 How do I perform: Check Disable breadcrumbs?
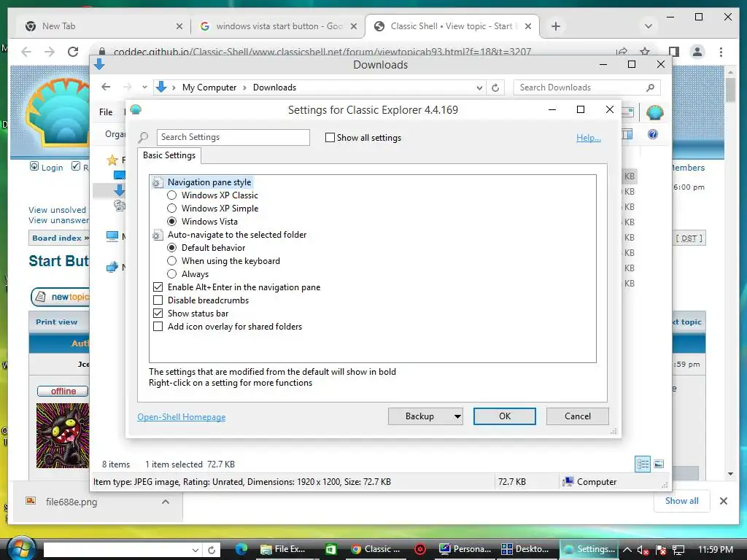[x=158, y=300]
